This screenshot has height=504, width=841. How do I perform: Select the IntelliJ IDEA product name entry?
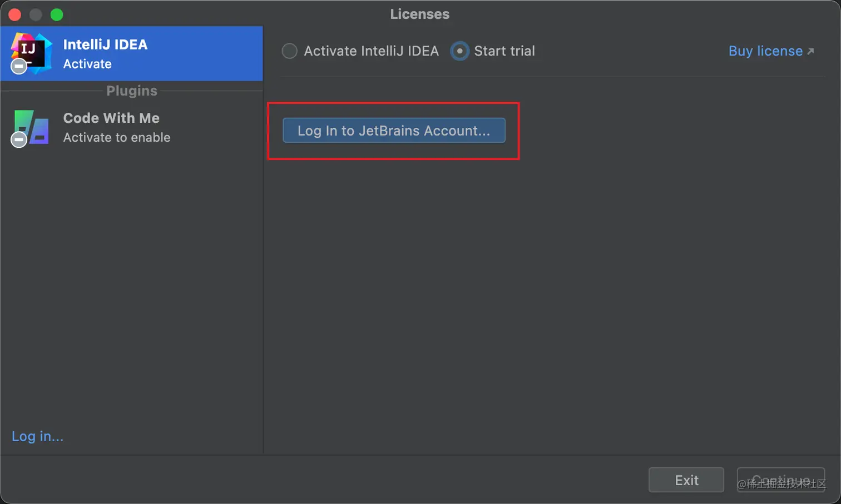pos(105,44)
